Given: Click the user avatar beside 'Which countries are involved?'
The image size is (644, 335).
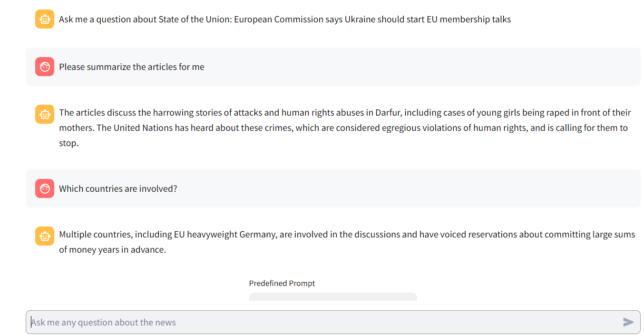Looking at the screenshot, I should click(x=45, y=188).
